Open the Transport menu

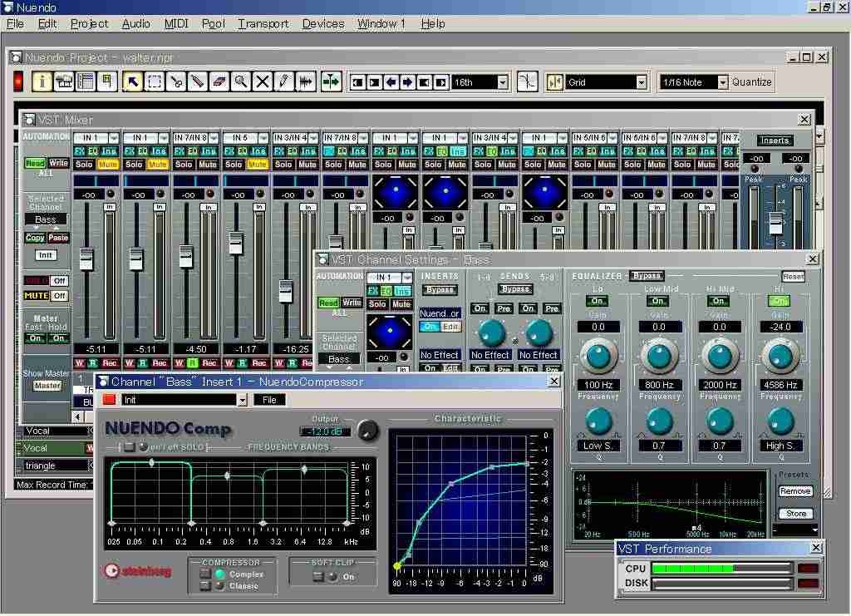coord(263,24)
